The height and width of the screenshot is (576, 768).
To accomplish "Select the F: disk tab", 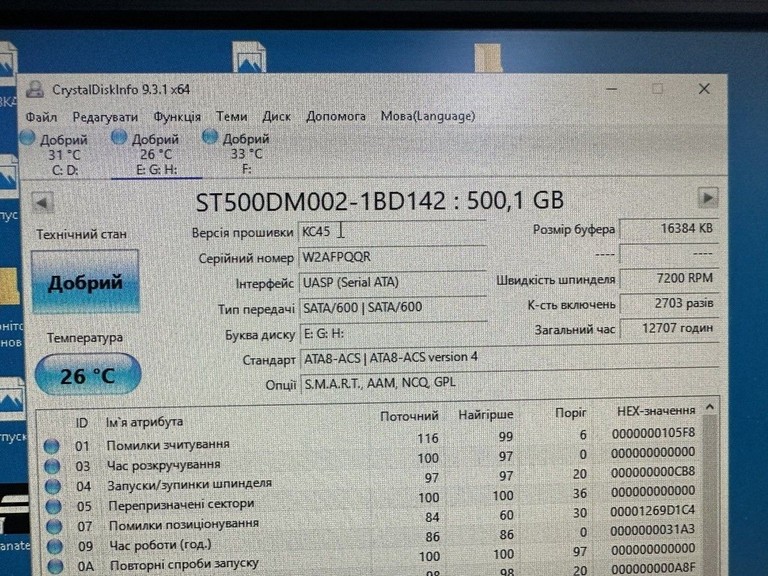I will click(x=246, y=153).
